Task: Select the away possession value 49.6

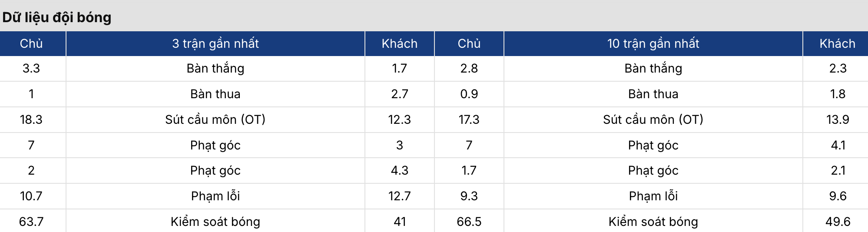Action: pyautogui.click(x=837, y=222)
